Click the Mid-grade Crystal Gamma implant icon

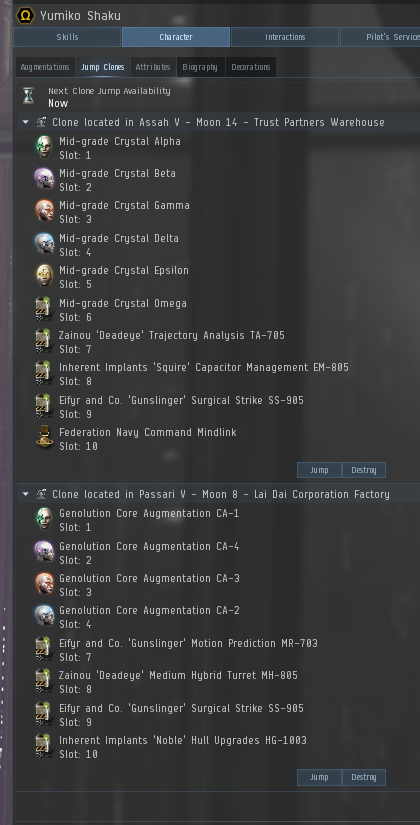pos(44,211)
